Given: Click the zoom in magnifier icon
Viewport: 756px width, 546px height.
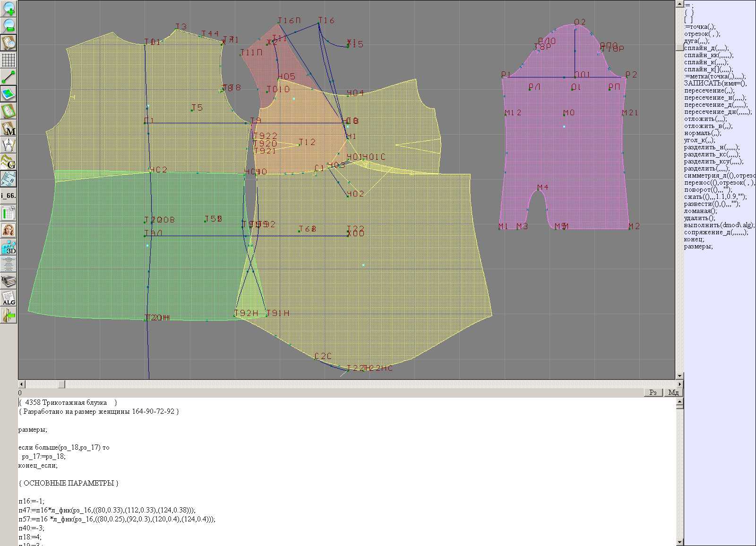Looking at the screenshot, I should 9,9.
